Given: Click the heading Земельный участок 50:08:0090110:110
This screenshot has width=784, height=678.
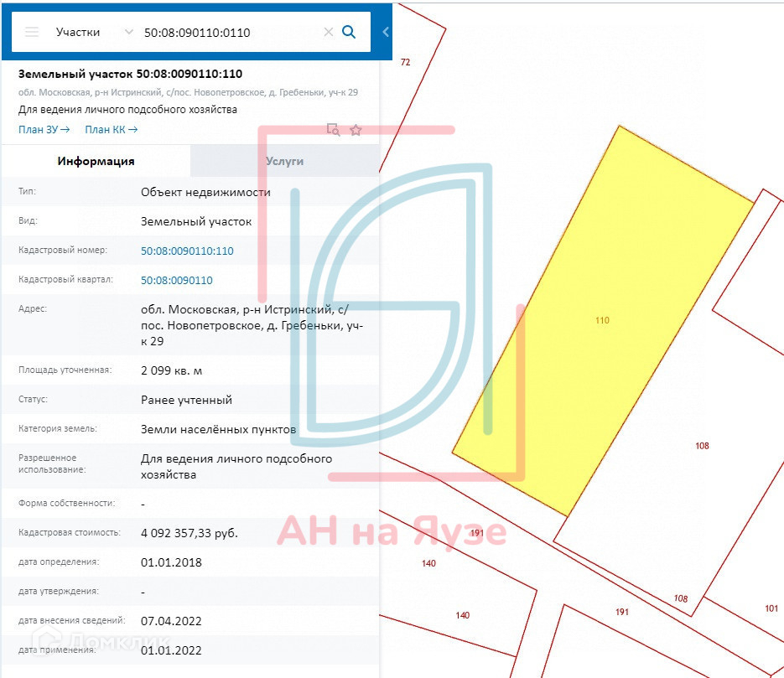Looking at the screenshot, I should click(x=131, y=74).
